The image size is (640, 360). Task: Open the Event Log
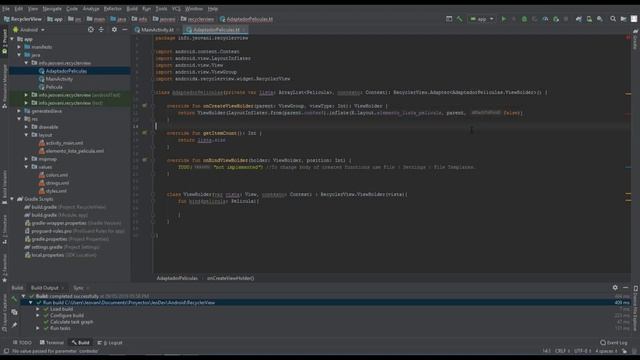614,342
